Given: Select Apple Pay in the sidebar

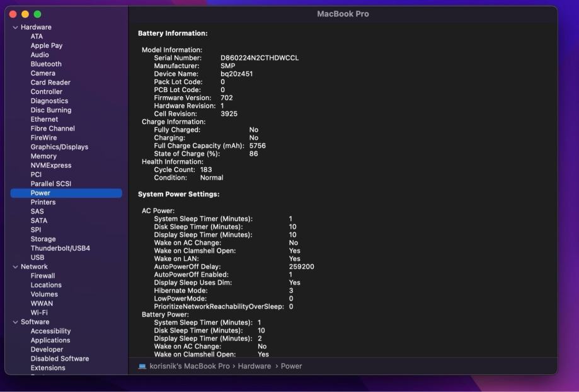Looking at the screenshot, I should 47,45.
